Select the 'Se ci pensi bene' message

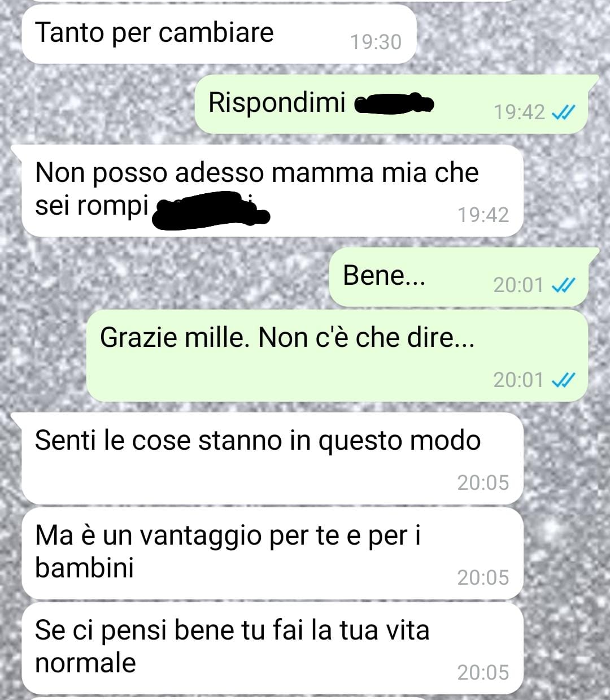coord(272,648)
